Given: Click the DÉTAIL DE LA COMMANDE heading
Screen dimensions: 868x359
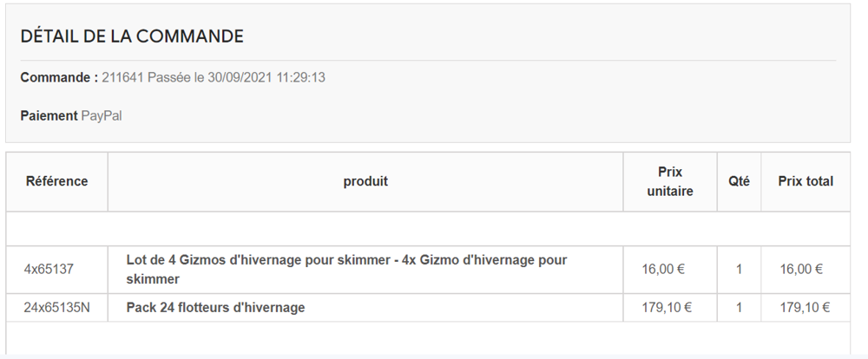Looking at the screenshot, I should click(x=132, y=36).
